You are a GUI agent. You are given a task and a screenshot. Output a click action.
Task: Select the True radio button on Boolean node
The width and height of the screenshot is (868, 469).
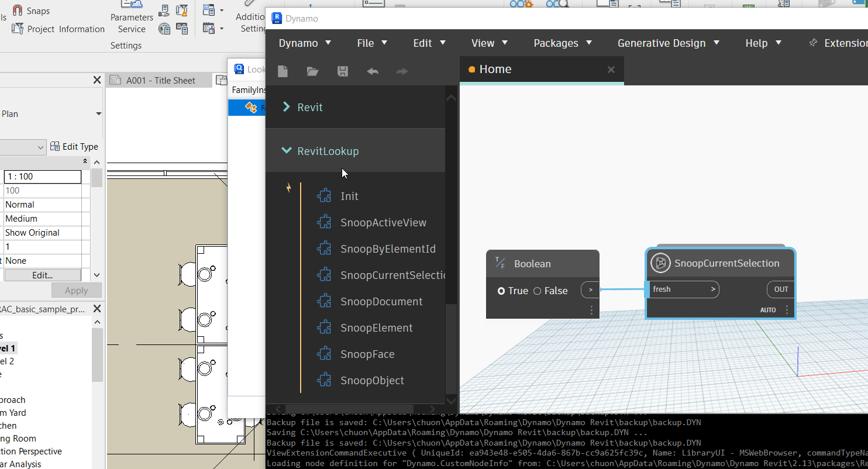point(501,291)
